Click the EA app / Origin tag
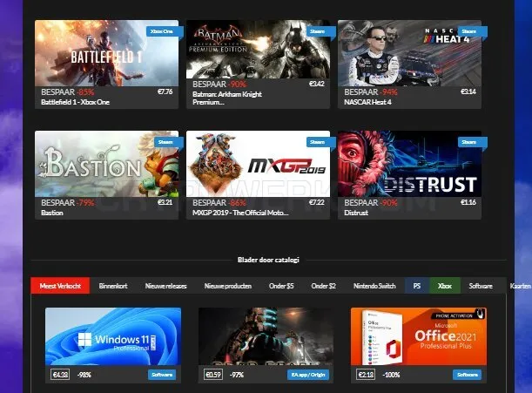This screenshot has height=393, width=532. 308,375
